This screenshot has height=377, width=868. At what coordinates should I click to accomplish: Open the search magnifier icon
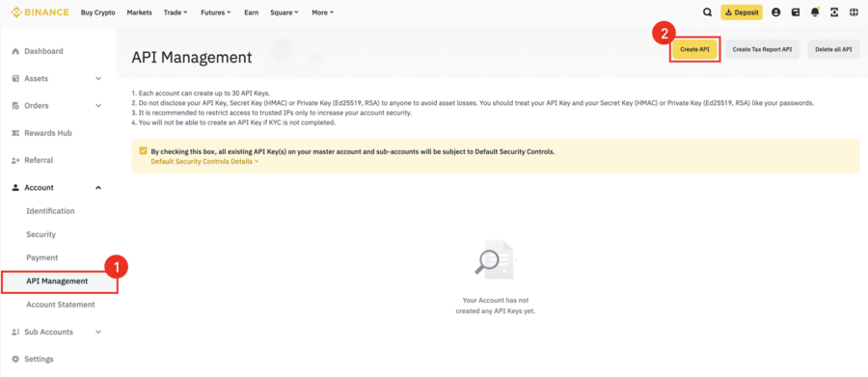[x=707, y=13]
